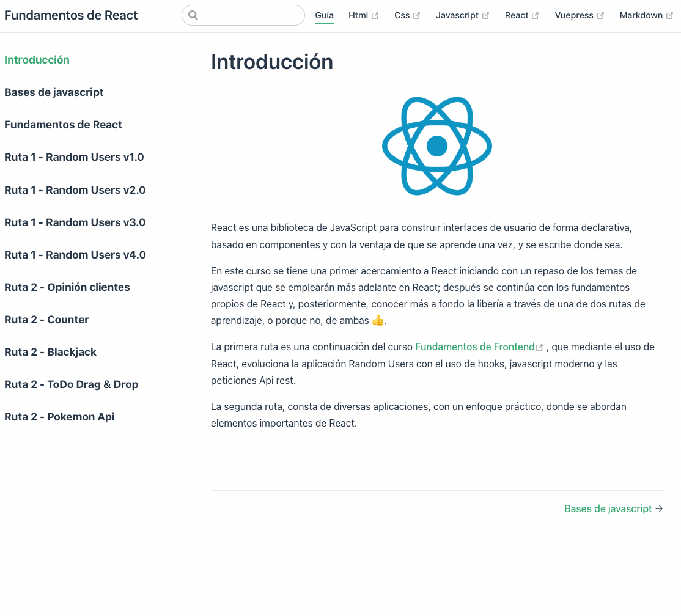Open the Javascript nav link
This screenshot has height=616, width=681.
457,15
